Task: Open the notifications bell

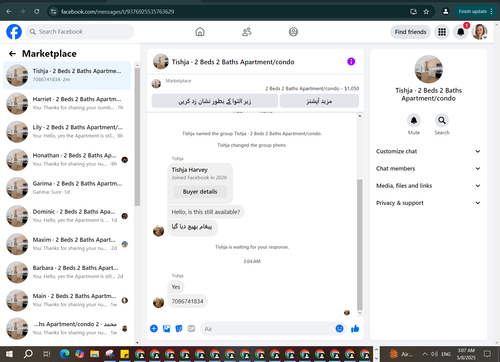Action: 461,32
